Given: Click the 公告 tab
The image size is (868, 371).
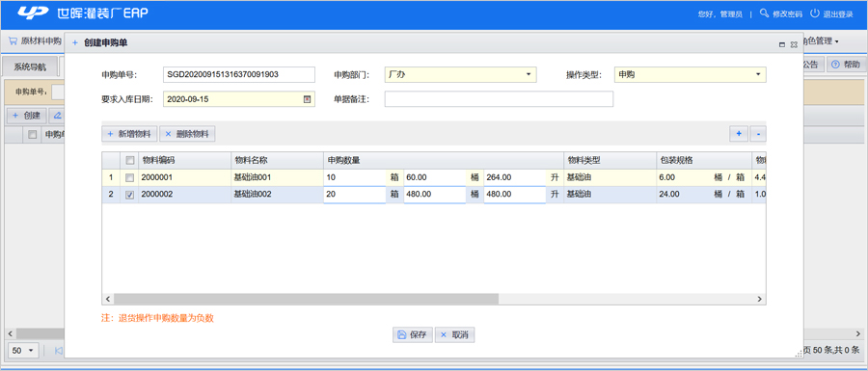Looking at the screenshot, I should tap(813, 65).
